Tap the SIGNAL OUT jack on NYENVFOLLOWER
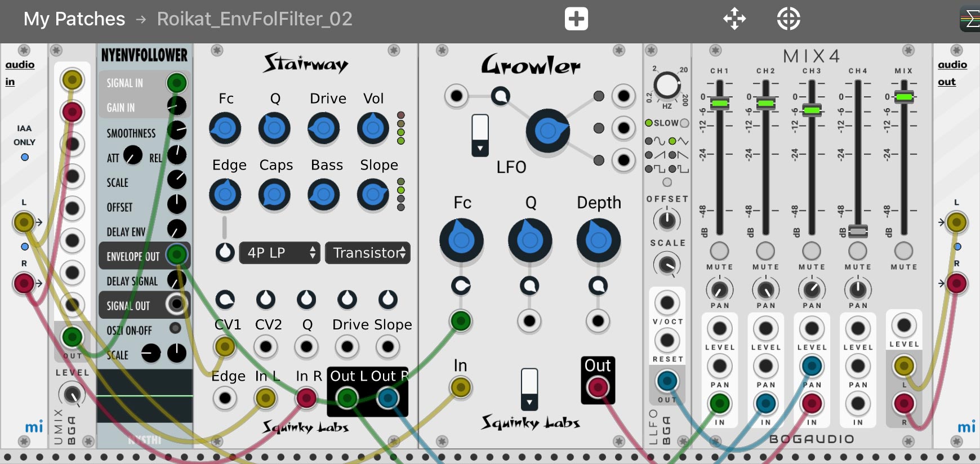This screenshot has height=464, width=980. click(x=177, y=304)
